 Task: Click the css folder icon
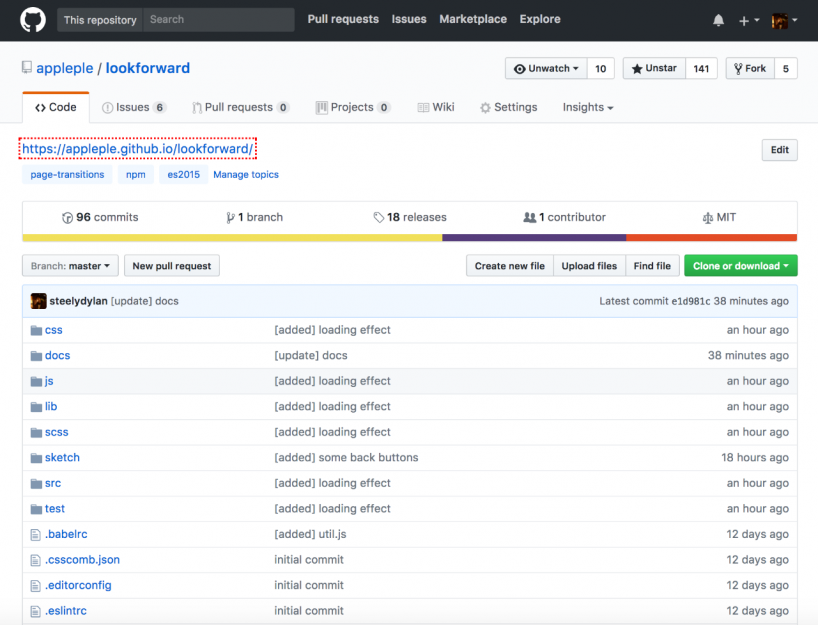36,330
